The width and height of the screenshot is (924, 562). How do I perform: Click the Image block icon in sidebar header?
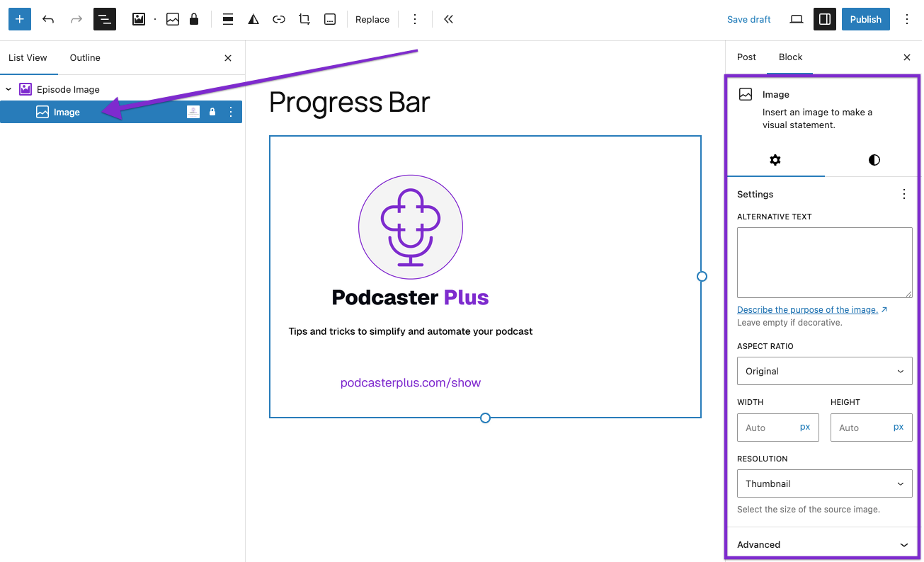pos(746,94)
